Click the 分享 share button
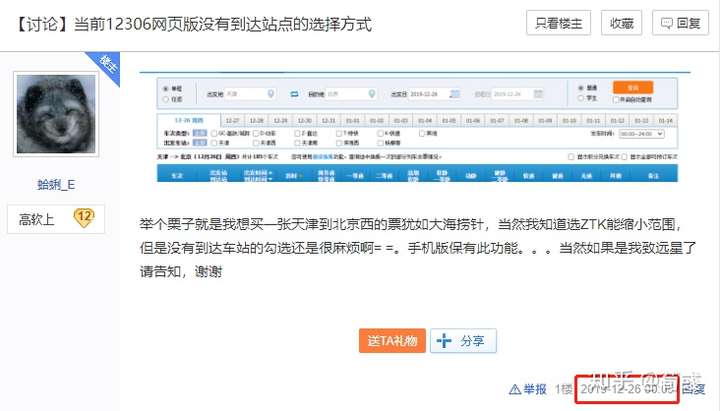This screenshot has height=411, width=720. [x=463, y=341]
